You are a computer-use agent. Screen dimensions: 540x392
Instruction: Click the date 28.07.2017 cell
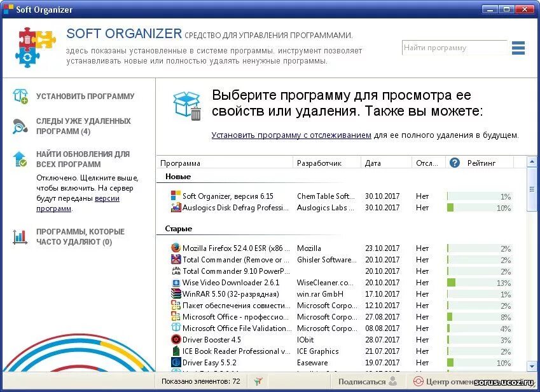382,340
